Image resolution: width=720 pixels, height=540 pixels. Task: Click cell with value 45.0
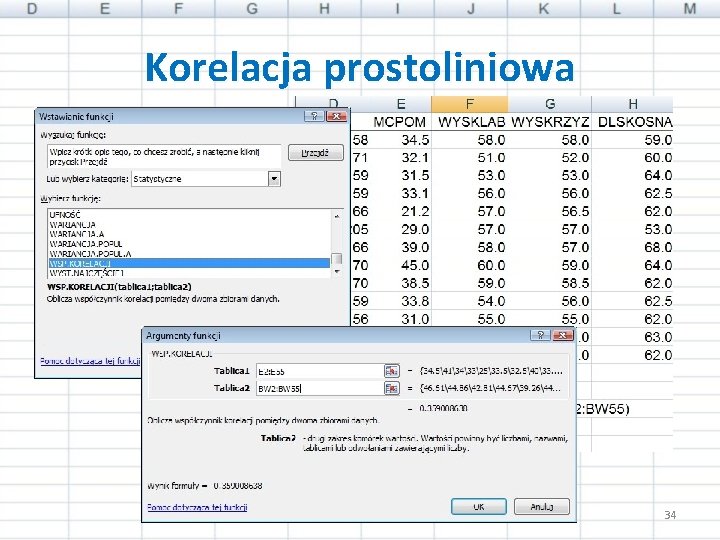tap(401, 265)
